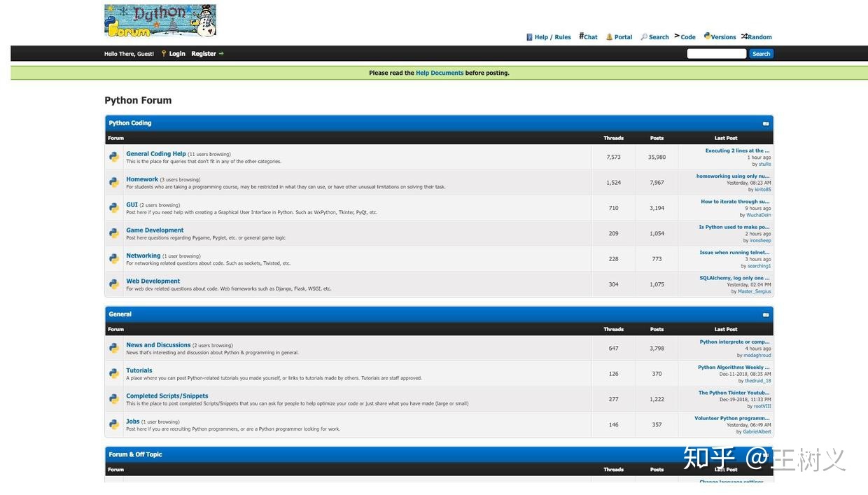Open user profile stullis
The height and width of the screenshot is (495, 868).
coord(765,164)
